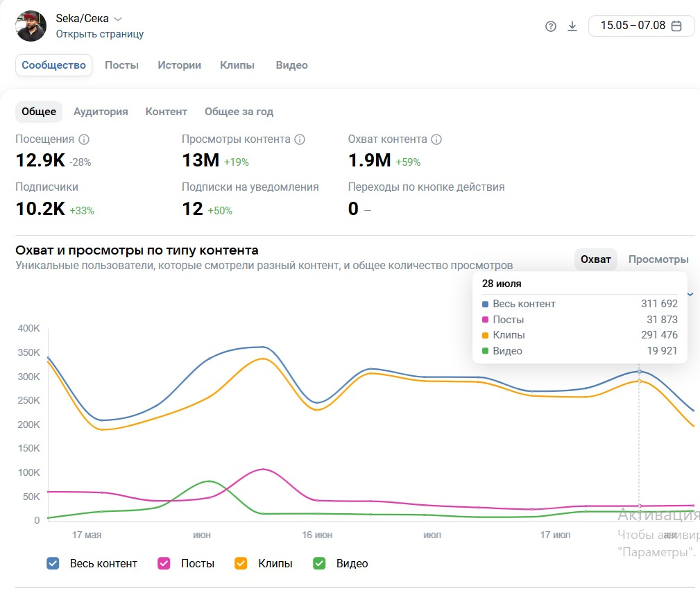
Task: Toggle the Весь контент checkbox
Action: pos(53,563)
